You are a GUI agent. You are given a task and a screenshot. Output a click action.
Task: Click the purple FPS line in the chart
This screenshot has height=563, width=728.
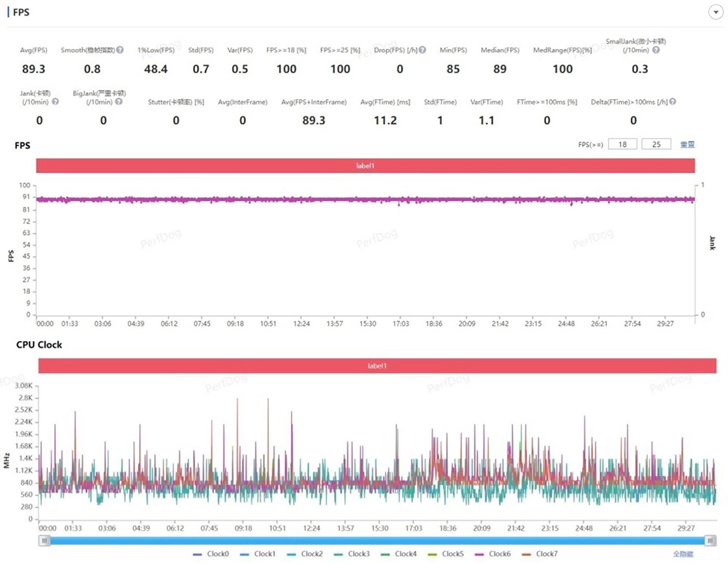[365, 199]
